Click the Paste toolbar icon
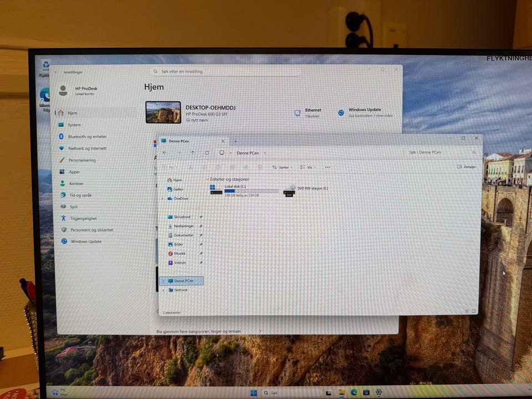This screenshot has height=399, width=532. click(218, 167)
